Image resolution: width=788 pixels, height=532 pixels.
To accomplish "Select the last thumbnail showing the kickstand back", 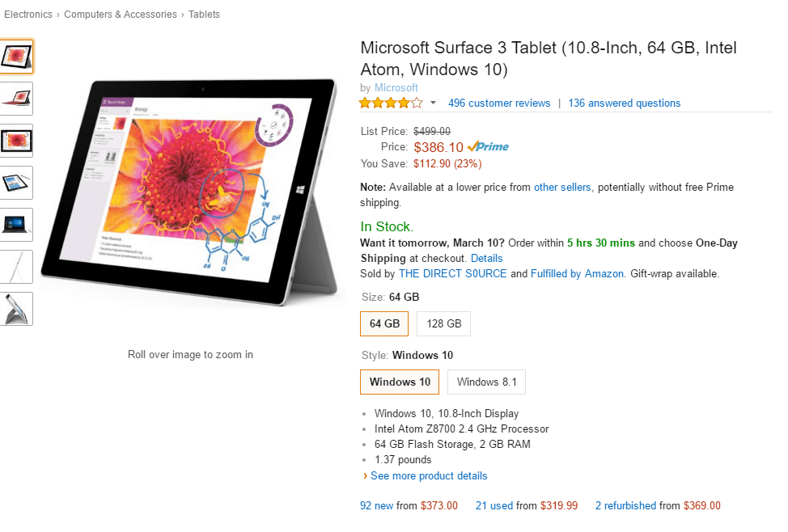I will (x=16, y=309).
